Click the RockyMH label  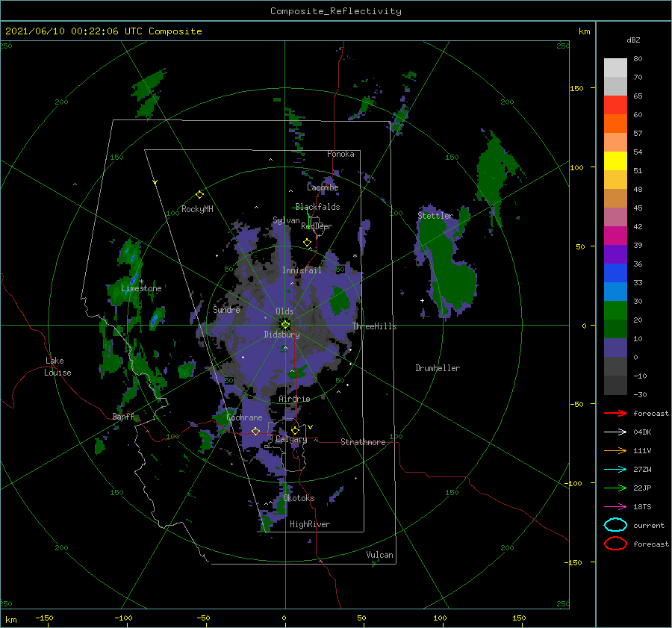tap(197, 209)
